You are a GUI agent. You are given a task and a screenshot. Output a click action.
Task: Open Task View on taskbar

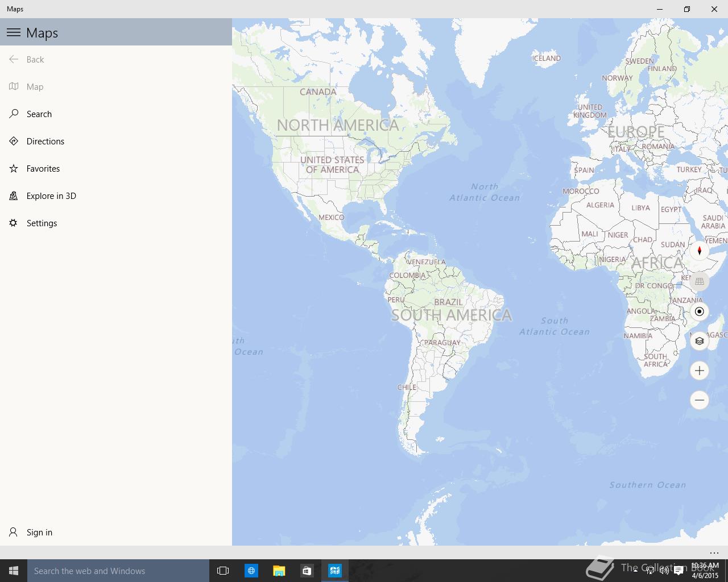(223, 571)
